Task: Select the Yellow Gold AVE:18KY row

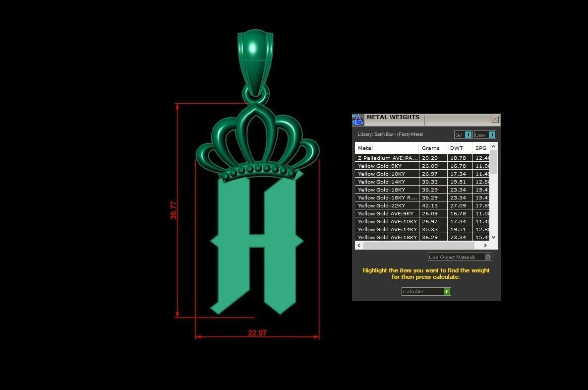Action: tap(422, 237)
